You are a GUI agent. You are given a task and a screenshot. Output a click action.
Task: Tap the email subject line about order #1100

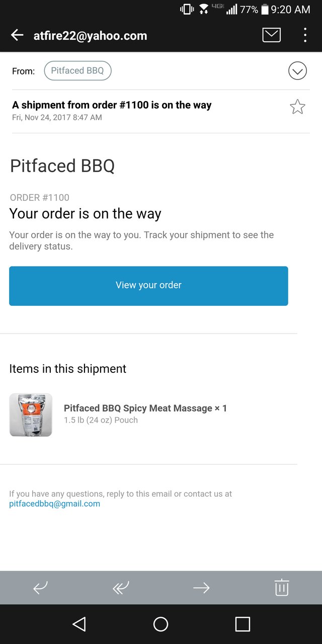pos(112,105)
